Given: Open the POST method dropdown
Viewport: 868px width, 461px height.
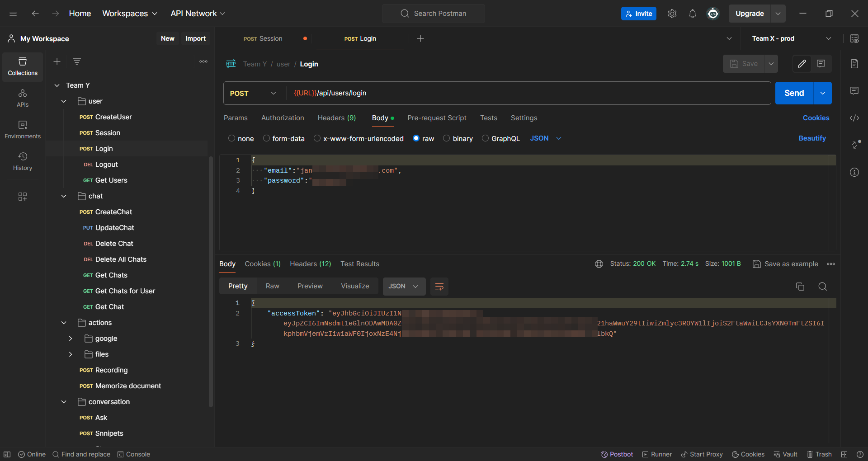Looking at the screenshot, I should click(x=253, y=93).
